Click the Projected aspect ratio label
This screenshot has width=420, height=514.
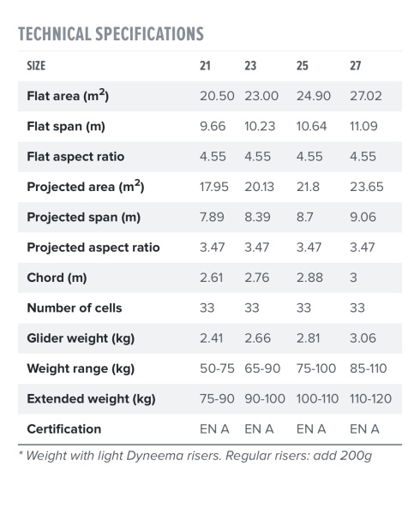point(93,248)
